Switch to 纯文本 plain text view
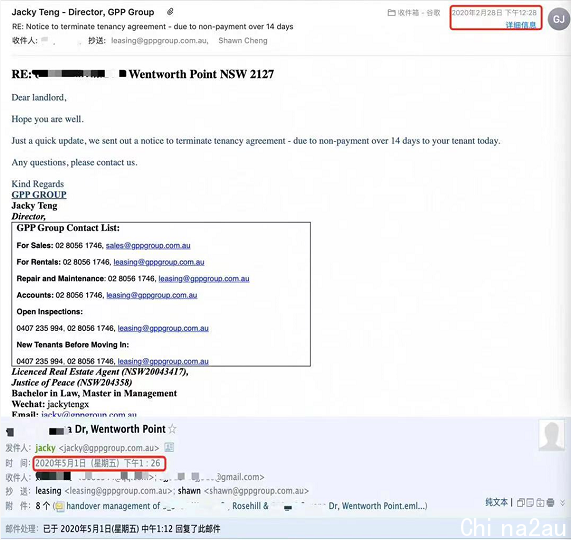Viewport: 571px width, 540px height. click(496, 502)
